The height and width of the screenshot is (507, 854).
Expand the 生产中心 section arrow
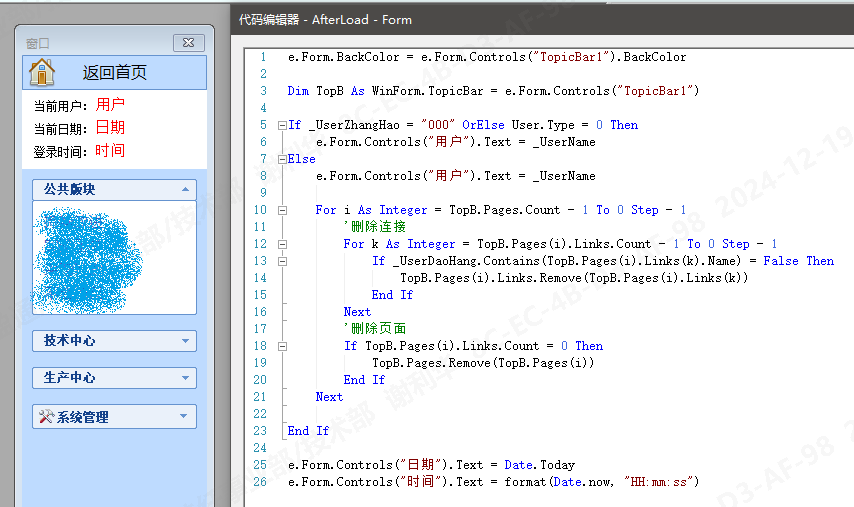(x=185, y=378)
